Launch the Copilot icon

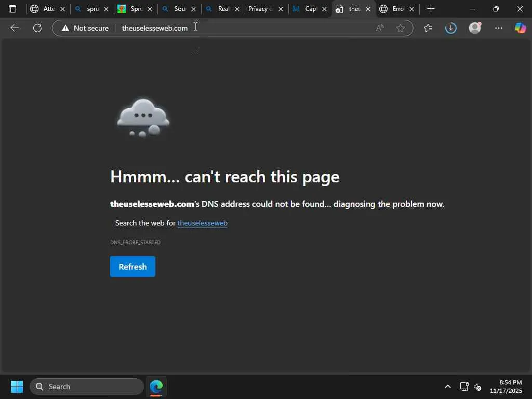[x=520, y=28]
